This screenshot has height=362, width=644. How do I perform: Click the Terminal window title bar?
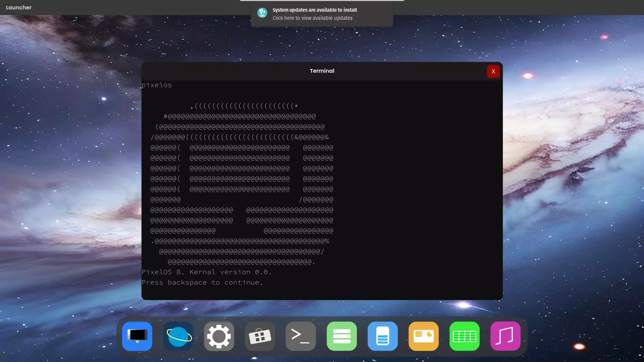322,71
